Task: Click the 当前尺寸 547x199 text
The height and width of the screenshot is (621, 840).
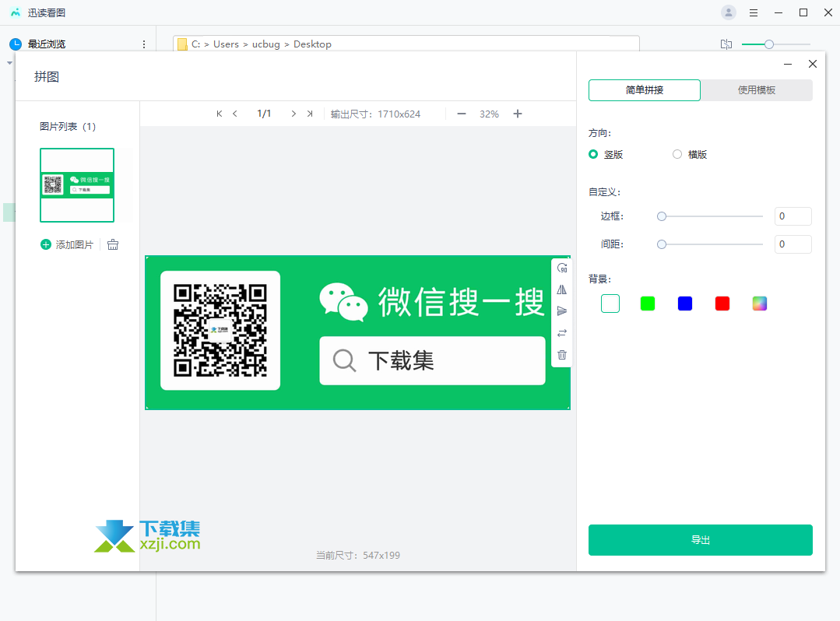Action: [358, 555]
